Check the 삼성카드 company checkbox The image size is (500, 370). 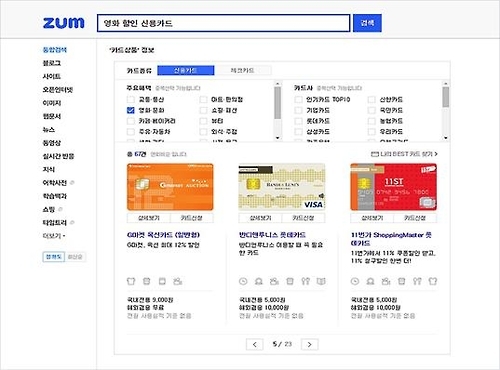click(298, 131)
